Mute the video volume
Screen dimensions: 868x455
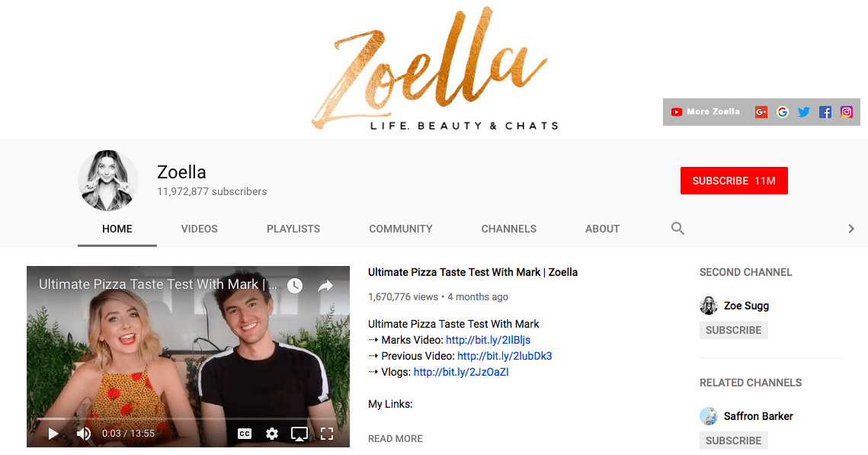pos(84,434)
